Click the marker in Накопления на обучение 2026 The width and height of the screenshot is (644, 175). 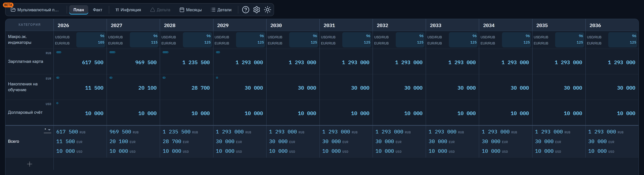(x=58, y=78)
